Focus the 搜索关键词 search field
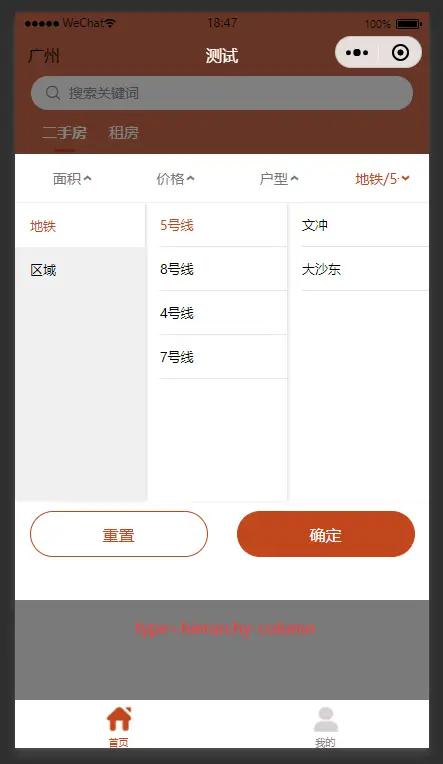Image resolution: width=443 pixels, height=764 pixels. (222, 93)
